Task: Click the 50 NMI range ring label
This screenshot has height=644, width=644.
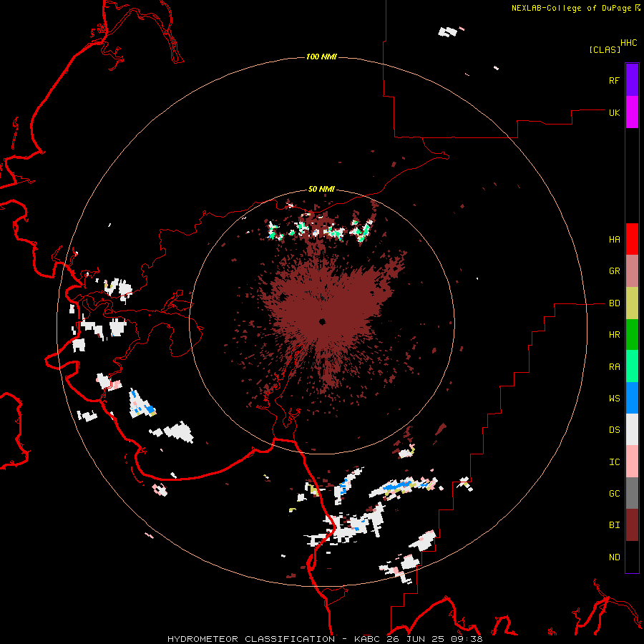Action: coord(321,189)
